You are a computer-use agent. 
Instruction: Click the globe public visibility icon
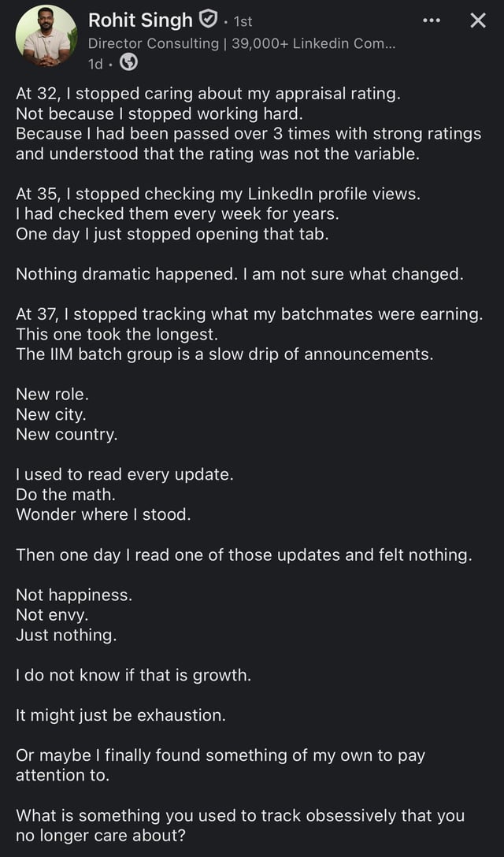coord(128,64)
